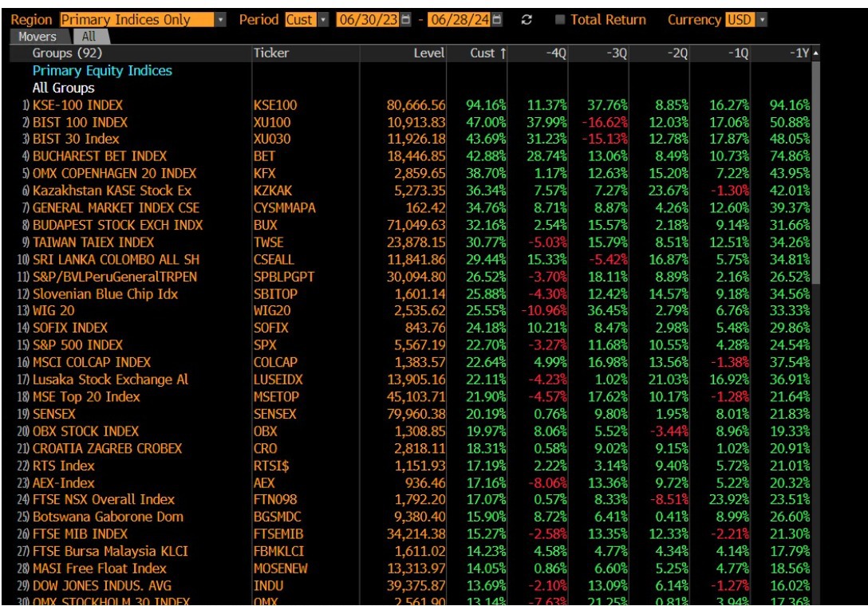Screen dimensions: 868x606
Task: Open the OMX COPENHAGEN 20 INDEX row
Action: coord(410,173)
